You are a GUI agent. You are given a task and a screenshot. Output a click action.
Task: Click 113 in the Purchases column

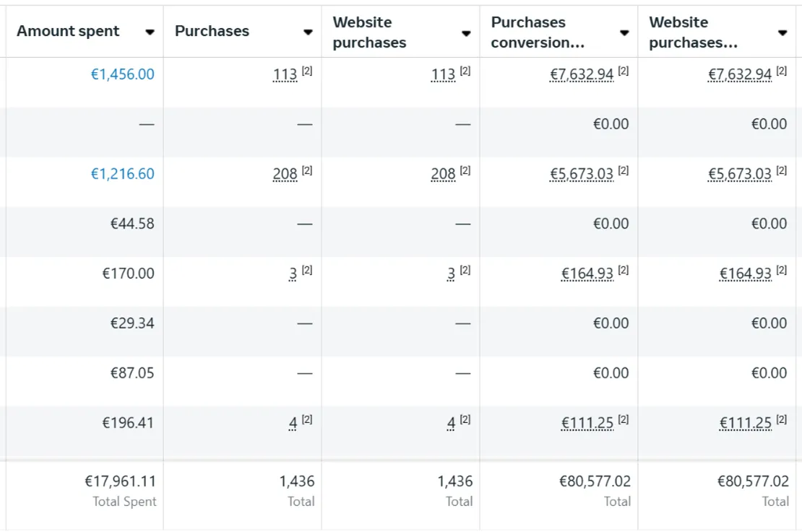click(x=285, y=74)
